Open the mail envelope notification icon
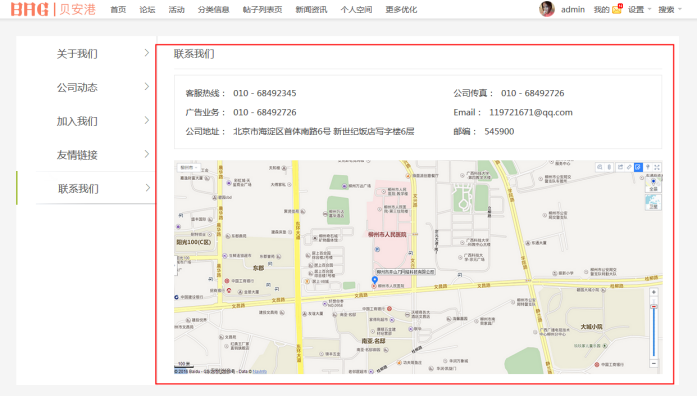Viewport: 698px width, 396px height. [617, 9]
